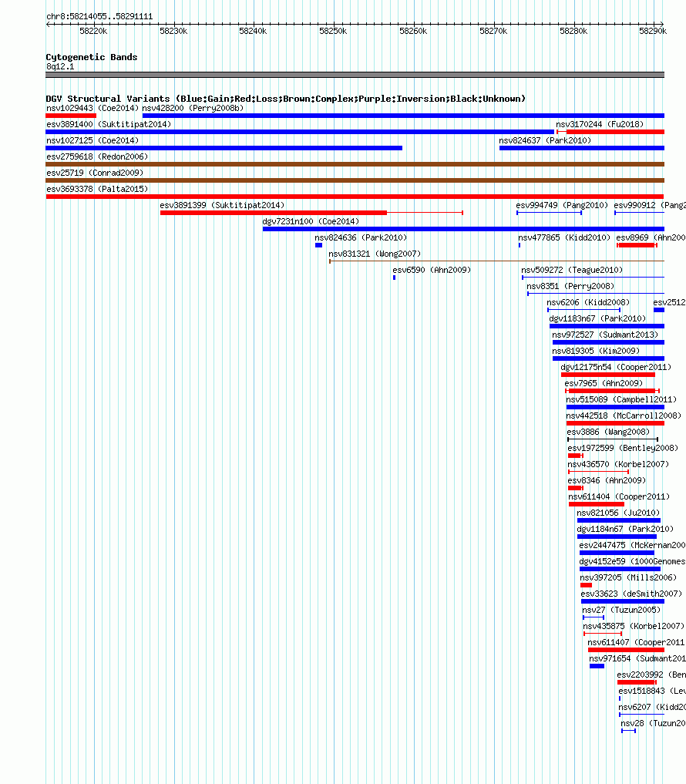
Task: Click the dgv12175n54 (Cooper2011) label
Action: tap(616, 367)
